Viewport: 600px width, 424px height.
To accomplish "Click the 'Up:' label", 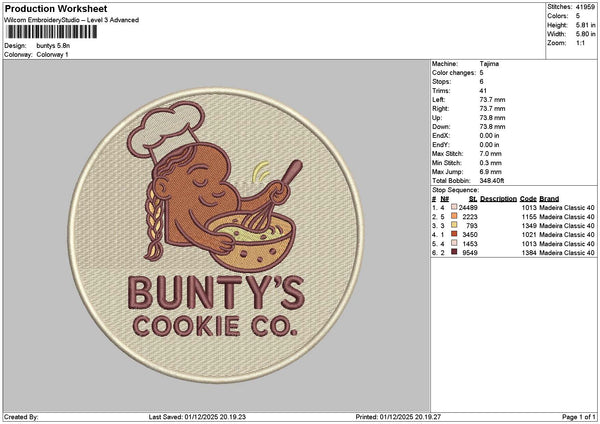I will 437,117.
